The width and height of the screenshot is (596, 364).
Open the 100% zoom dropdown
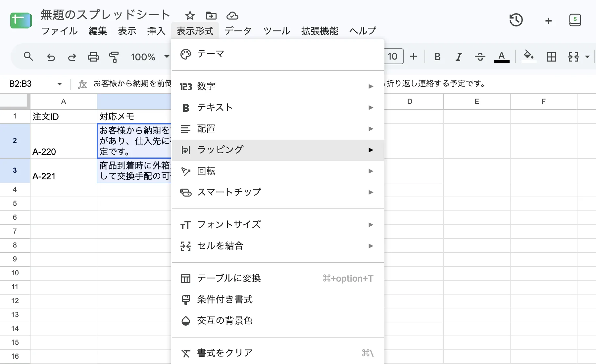150,57
